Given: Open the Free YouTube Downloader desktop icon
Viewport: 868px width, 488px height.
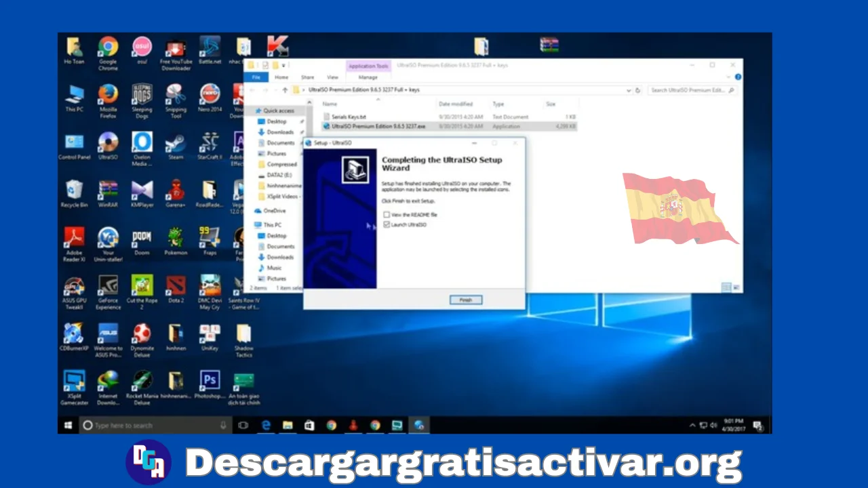Looking at the screenshot, I should coord(176,54).
